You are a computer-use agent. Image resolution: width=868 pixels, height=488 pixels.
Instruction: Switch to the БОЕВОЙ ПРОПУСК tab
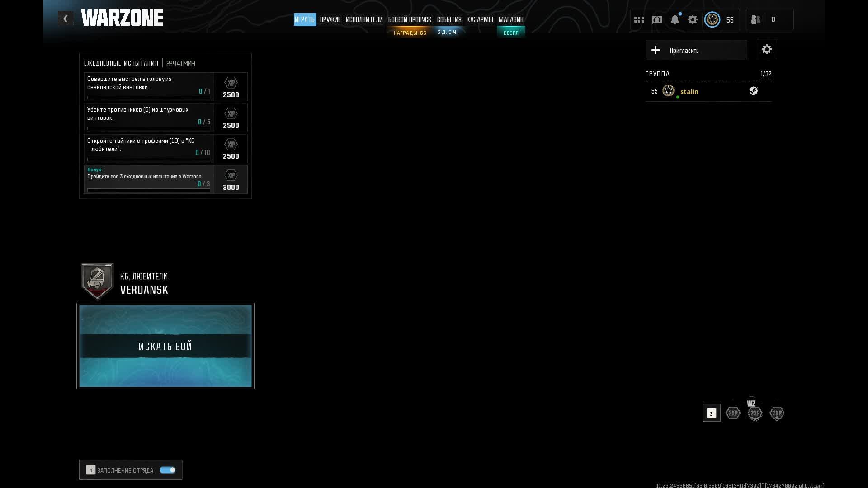coord(410,20)
